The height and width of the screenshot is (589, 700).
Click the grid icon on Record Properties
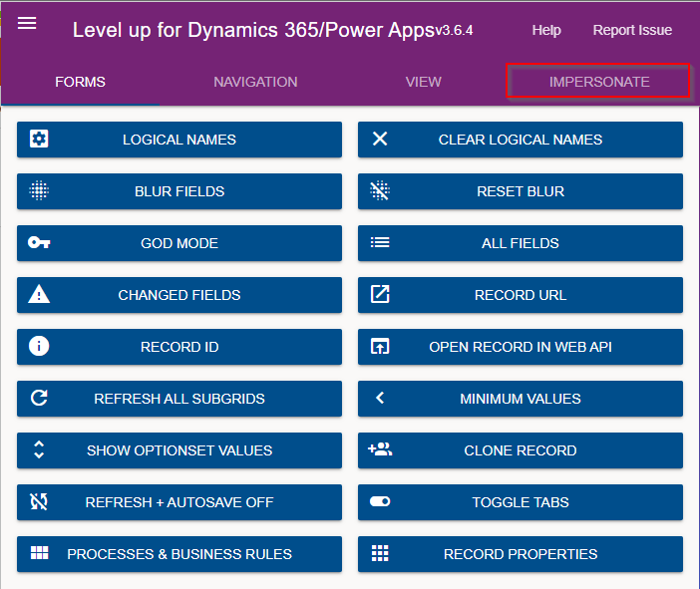pyautogui.click(x=380, y=554)
